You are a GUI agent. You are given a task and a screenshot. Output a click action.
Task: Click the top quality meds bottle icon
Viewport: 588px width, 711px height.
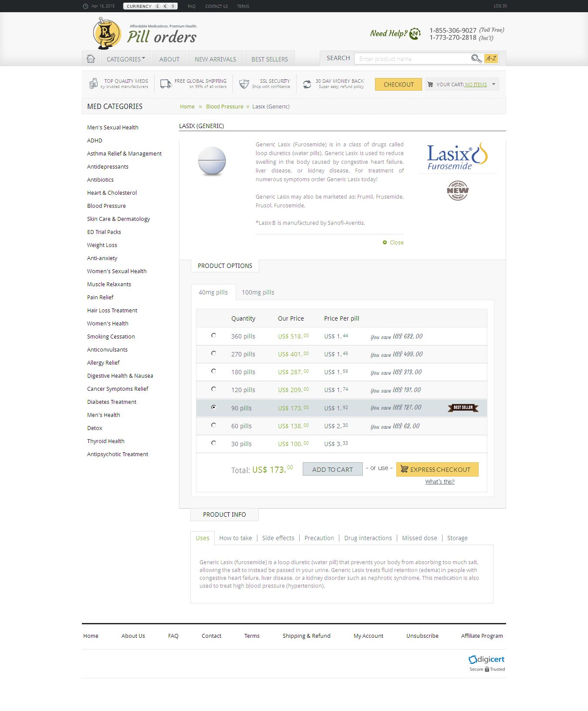tap(93, 83)
